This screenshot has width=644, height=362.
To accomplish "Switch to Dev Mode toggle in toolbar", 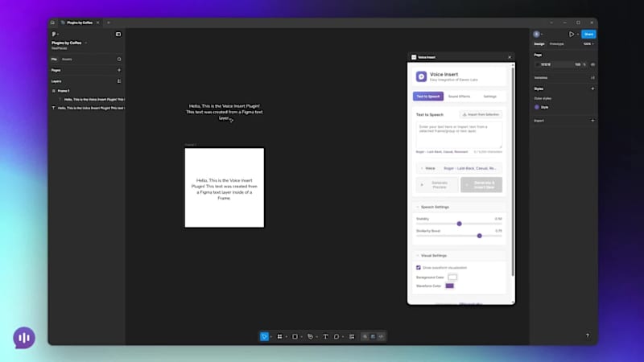I will (x=381, y=336).
